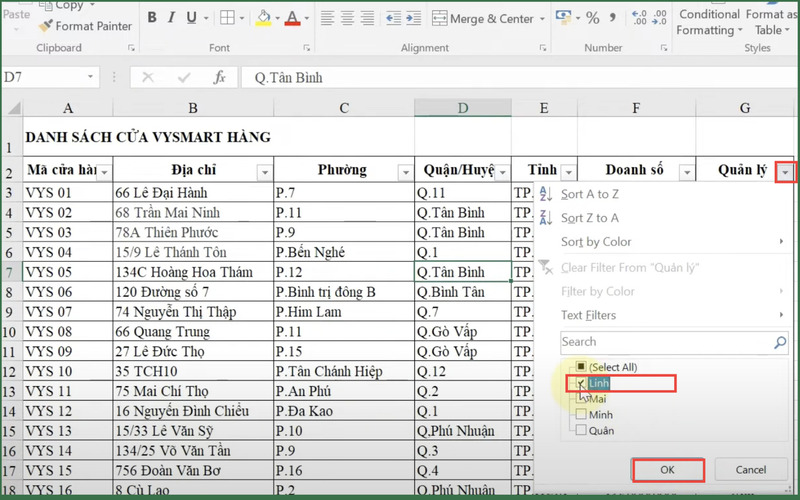800x500 pixels.
Task: Click the insert function fx icon
Action: (220, 77)
